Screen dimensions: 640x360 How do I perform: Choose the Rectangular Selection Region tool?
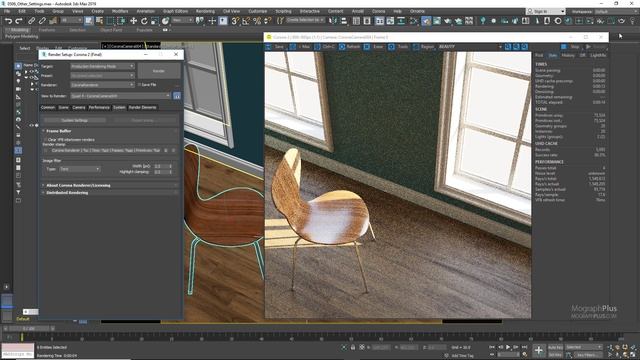pyautogui.click(x=110, y=21)
